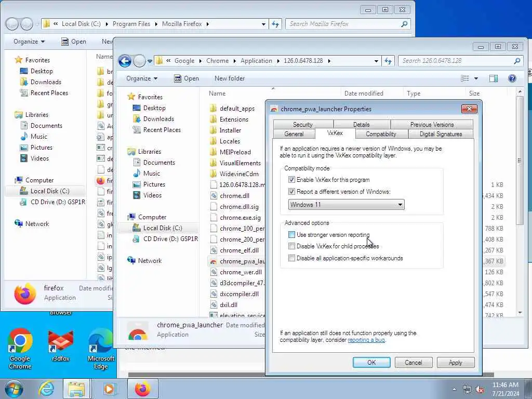532x399 pixels.
Task: Click Cancel in Properties dialog
Action: (413, 362)
